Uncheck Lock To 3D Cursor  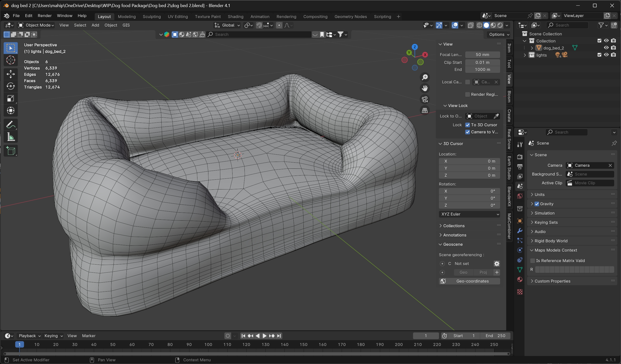[467, 125]
